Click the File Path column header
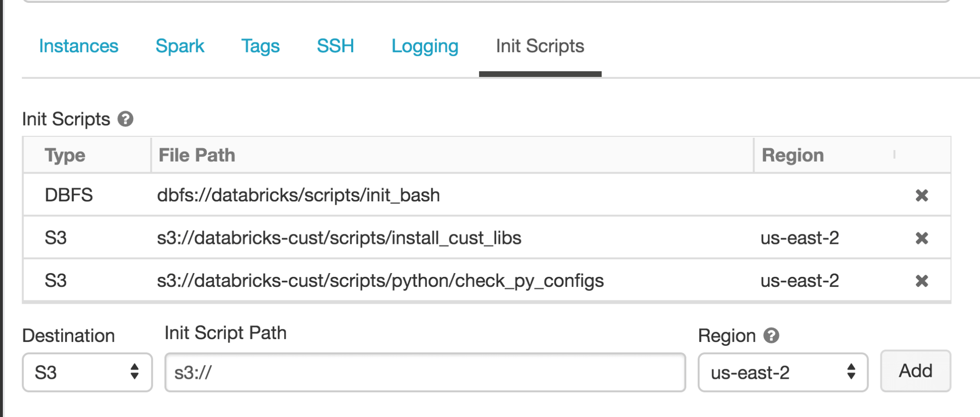 click(197, 155)
